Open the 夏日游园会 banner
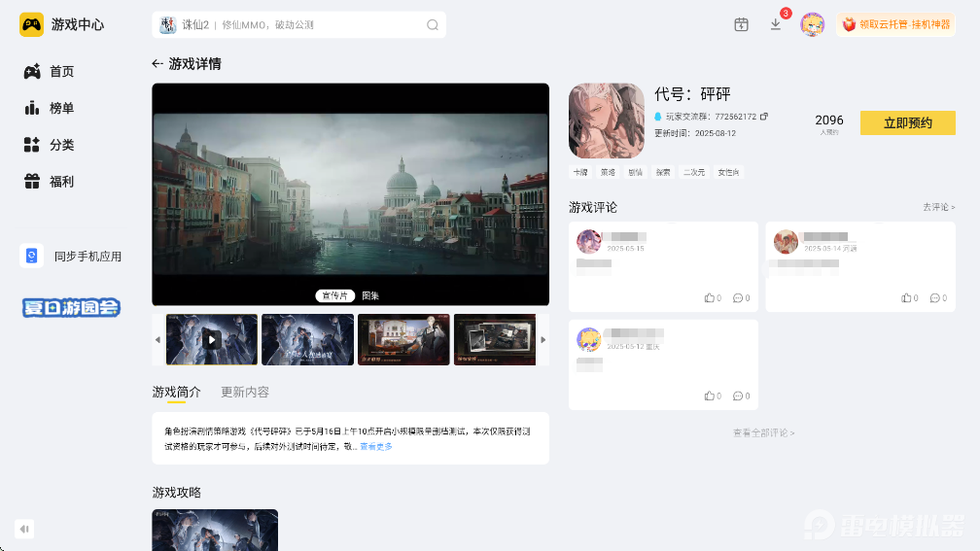This screenshot has height=551, width=980. (x=71, y=307)
